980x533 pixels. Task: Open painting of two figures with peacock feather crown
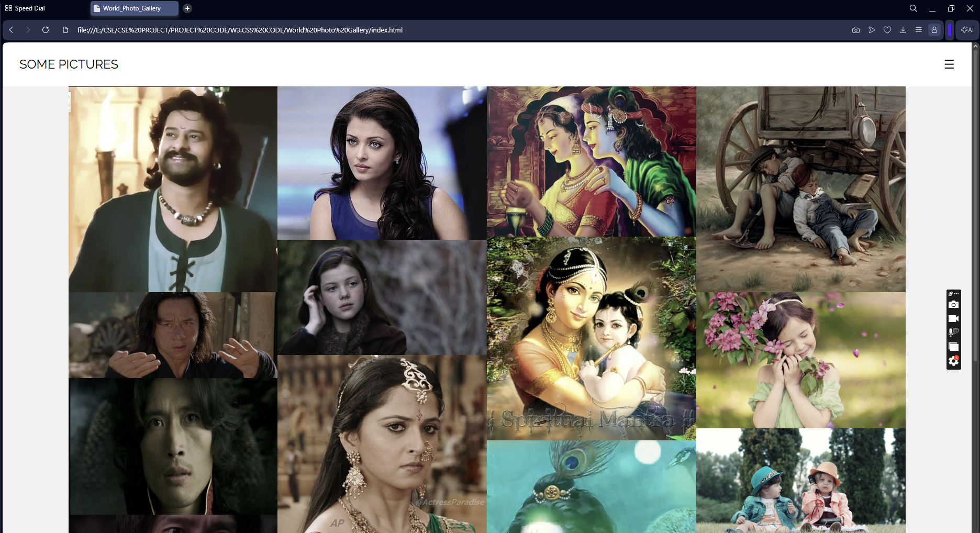(592, 161)
